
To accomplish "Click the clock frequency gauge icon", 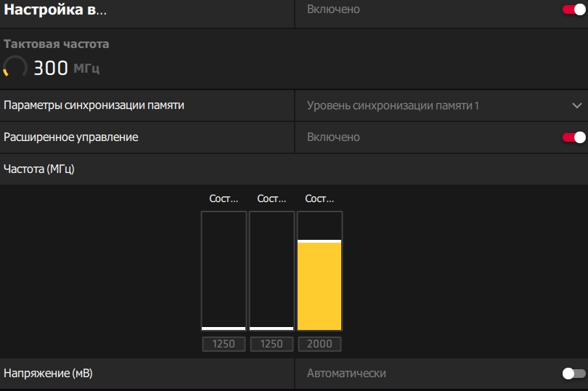I will click(x=15, y=68).
